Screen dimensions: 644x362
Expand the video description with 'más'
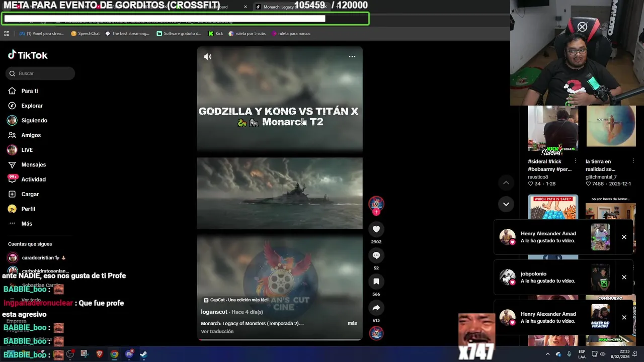(352, 323)
